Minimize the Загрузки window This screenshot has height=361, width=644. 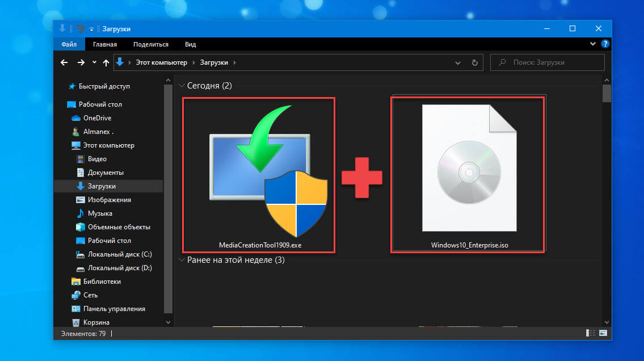click(546, 29)
